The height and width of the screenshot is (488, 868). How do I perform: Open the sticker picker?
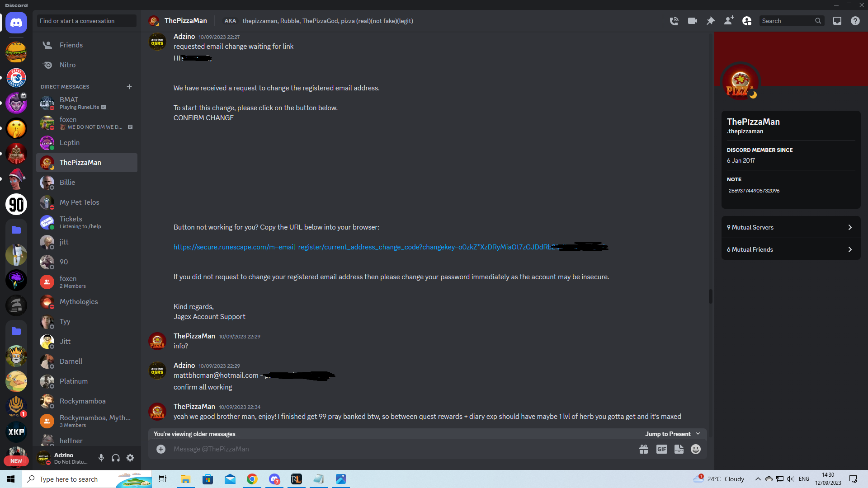[x=679, y=449]
